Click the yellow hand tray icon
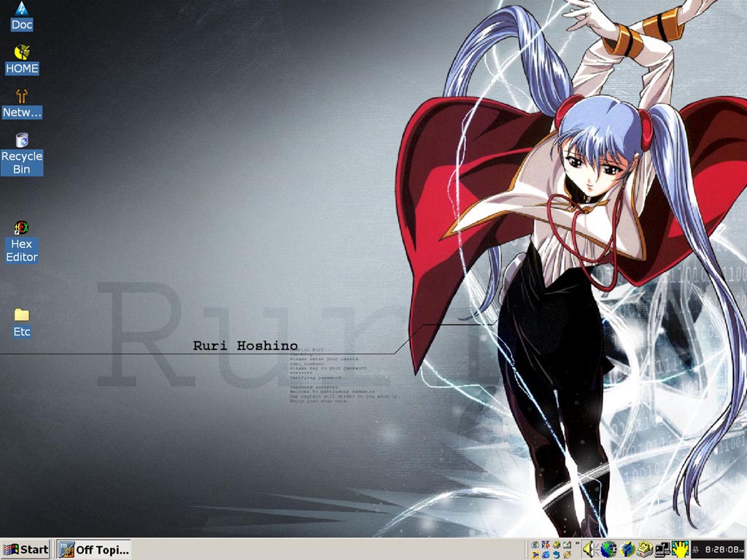The width and height of the screenshot is (747, 560). coord(681,550)
